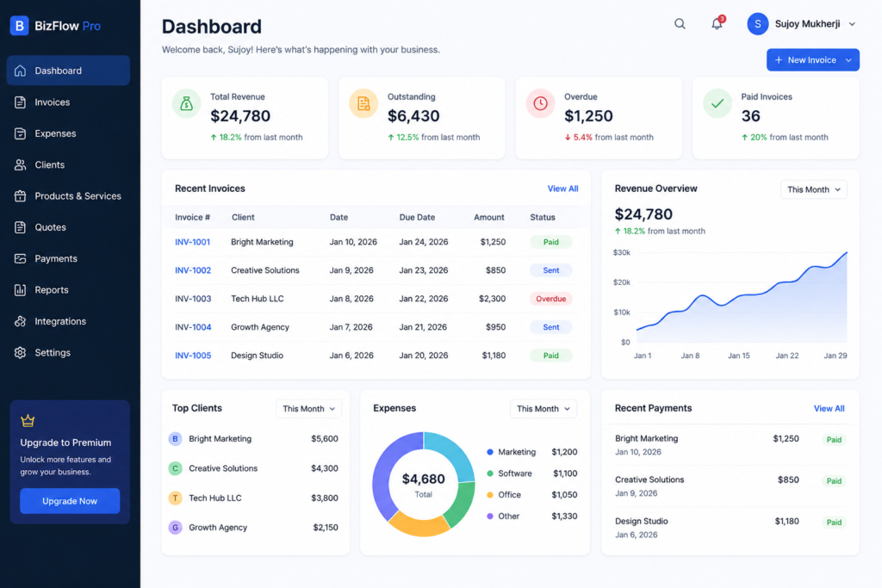
Task: Open the New Invoice dropdown arrow
Action: pyautogui.click(x=848, y=60)
